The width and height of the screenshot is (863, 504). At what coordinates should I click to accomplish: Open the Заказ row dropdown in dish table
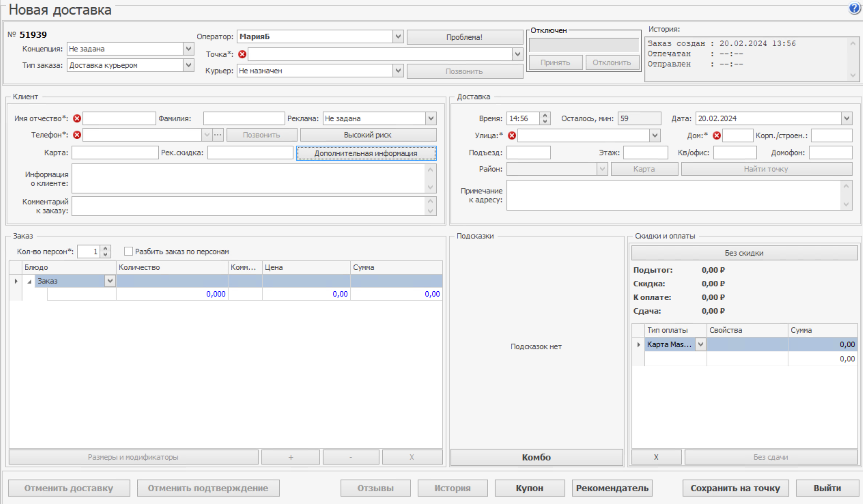[x=110, y=281]
